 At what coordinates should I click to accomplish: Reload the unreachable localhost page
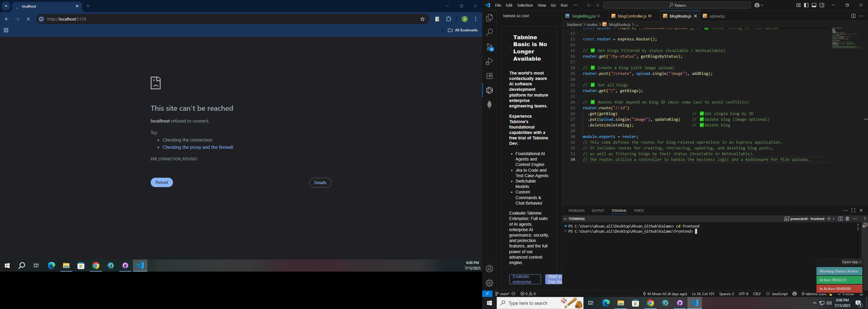pos(162,183)
